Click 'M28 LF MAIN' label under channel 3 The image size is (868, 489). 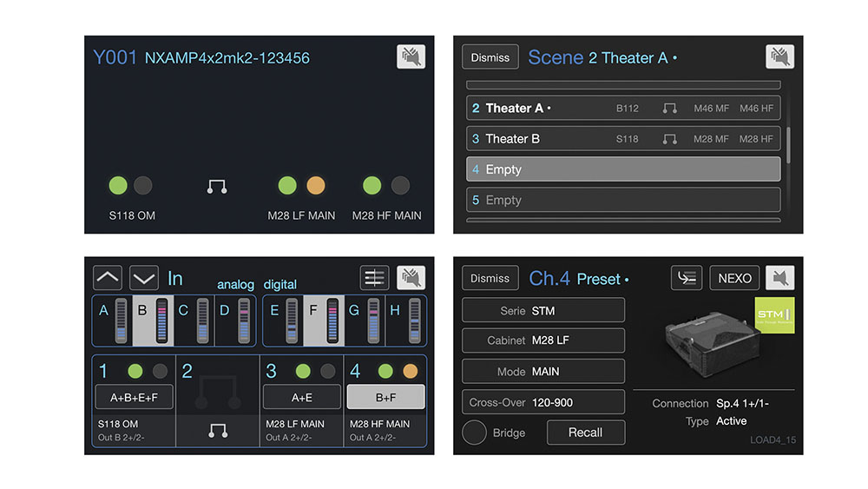tap(295, 424)
